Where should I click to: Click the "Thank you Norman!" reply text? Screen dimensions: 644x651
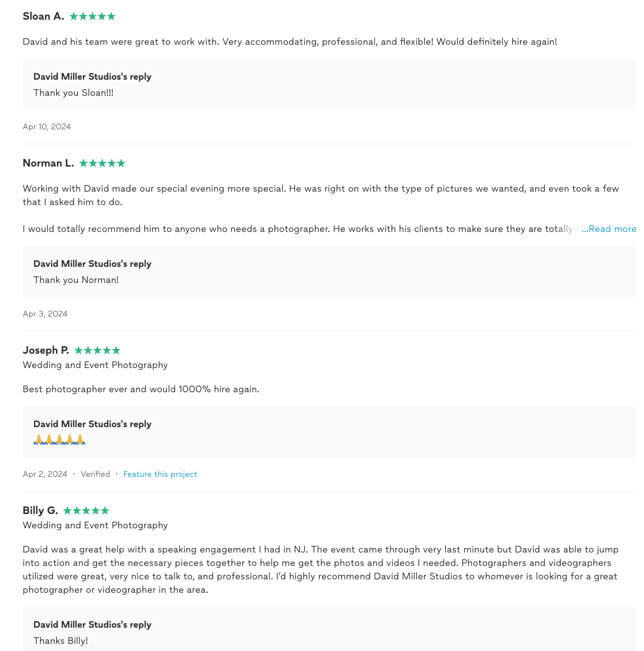tap(76, 280)
